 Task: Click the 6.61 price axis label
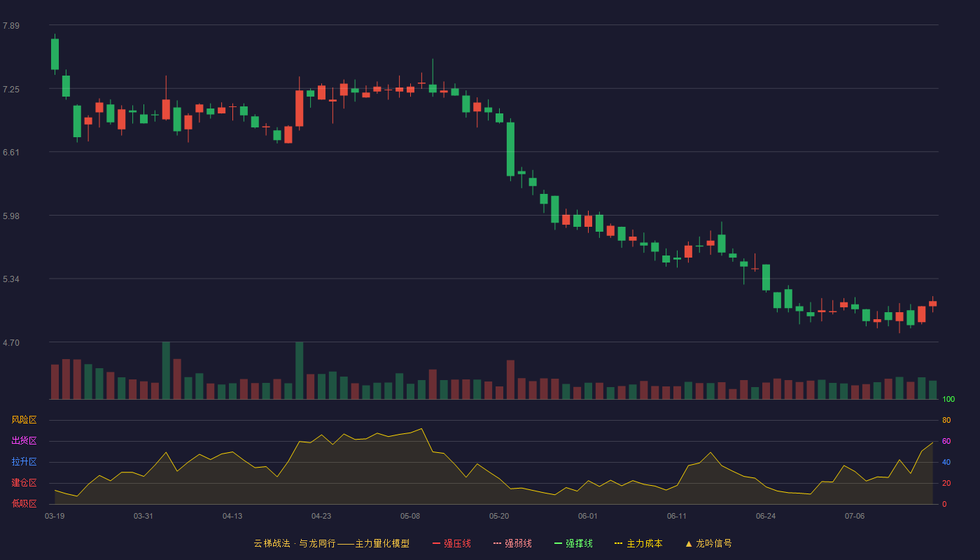click(11, 153)
